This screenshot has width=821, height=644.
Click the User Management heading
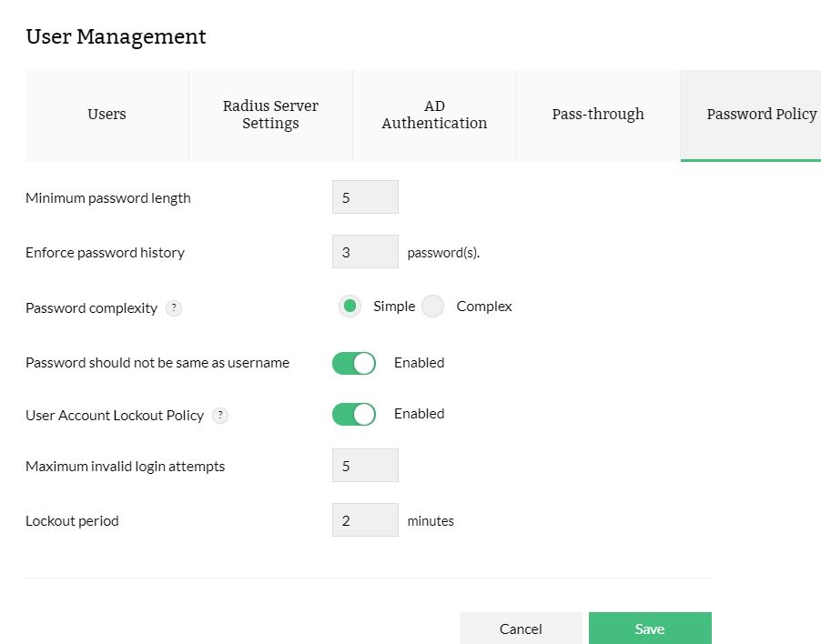[x=116, y=37]
